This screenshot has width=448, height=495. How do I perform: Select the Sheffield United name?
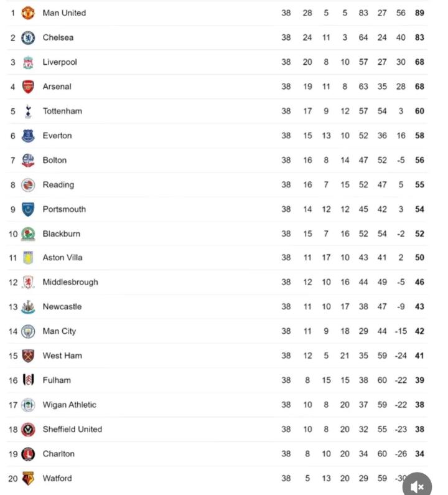tap(72, 430)
